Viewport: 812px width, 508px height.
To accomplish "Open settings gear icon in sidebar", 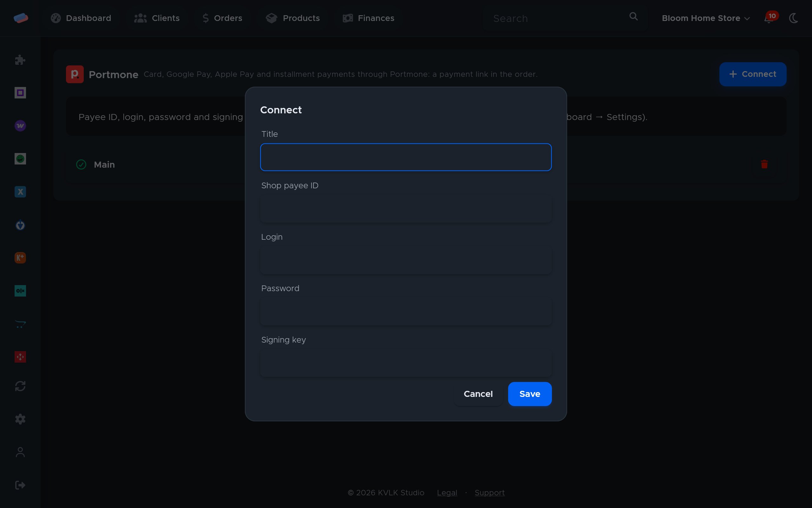I will tap(20, 419).
